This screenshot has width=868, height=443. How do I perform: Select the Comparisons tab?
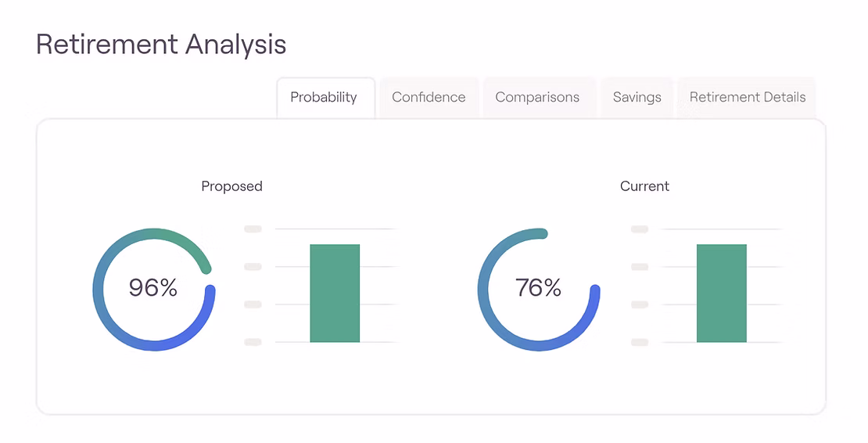[x=537, y=98]
